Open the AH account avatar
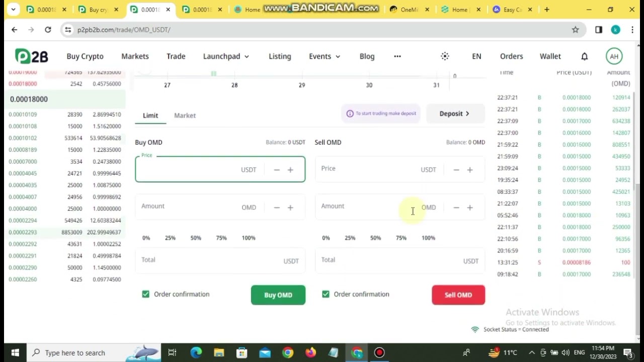The image size is (644, 362). [614, 56]
